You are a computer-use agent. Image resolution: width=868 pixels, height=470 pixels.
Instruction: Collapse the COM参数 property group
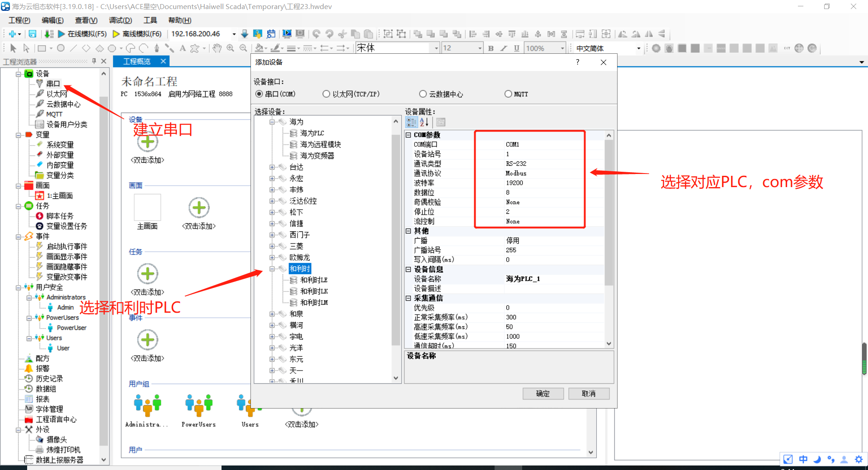[408, 135]
